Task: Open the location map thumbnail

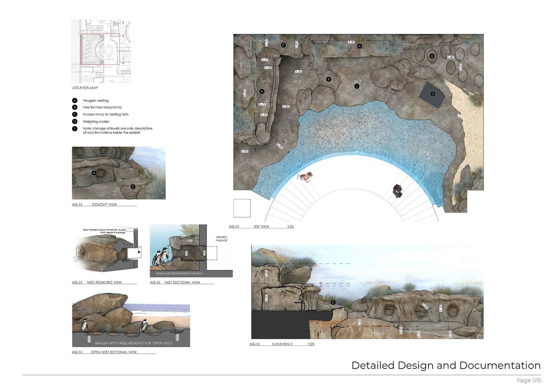Action: pyautogui.click(x=101, y=51)
